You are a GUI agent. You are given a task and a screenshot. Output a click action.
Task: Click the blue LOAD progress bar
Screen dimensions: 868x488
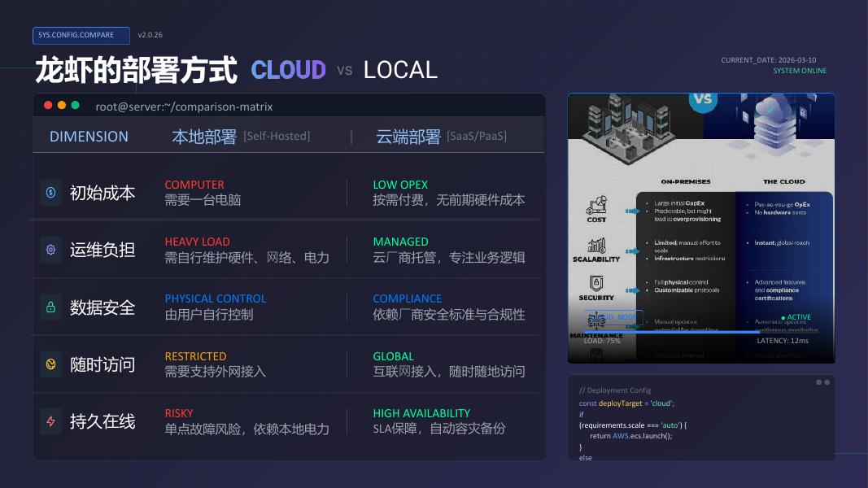[670, 332]
